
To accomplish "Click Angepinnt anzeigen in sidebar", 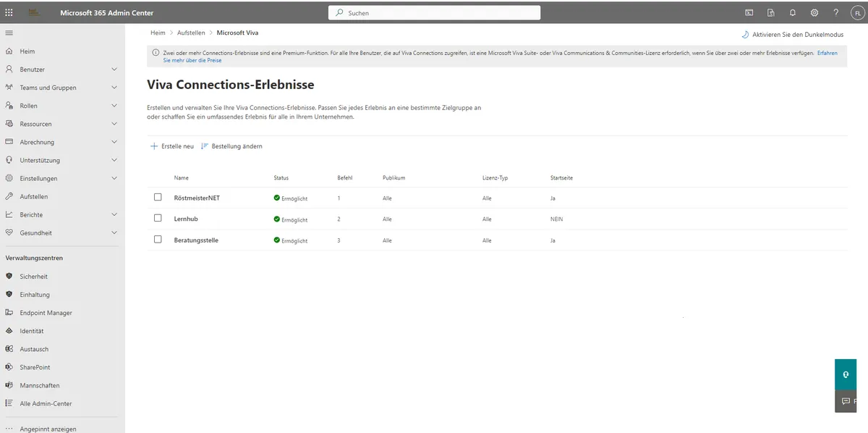I will [x=48, y=429].
